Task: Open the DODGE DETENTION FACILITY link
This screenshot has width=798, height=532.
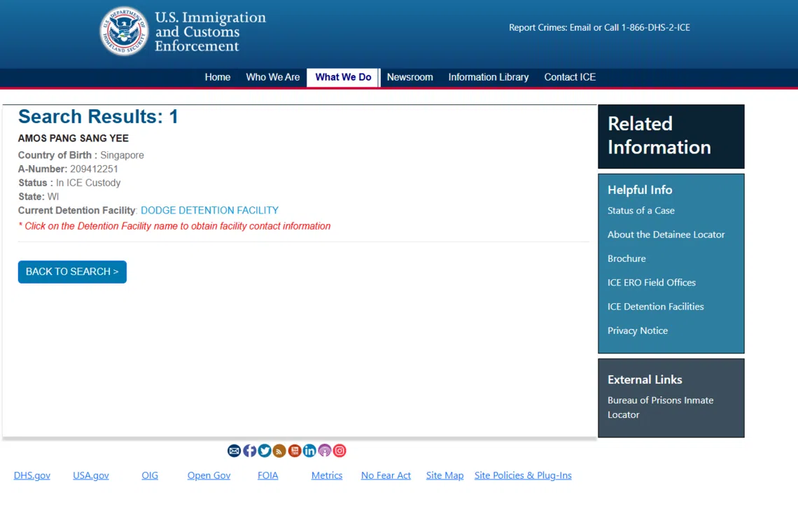Action: tap(209, 210)
